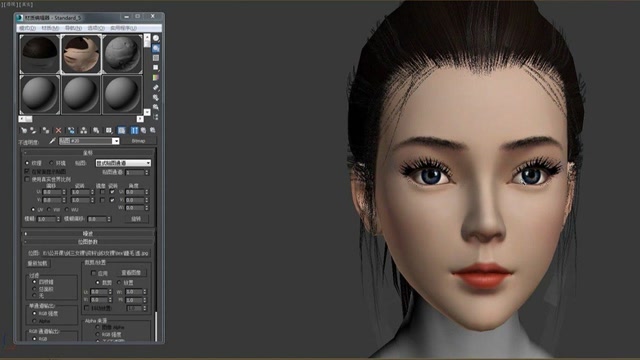
Task: Click the map channel spinner arrows
Action: [x=147, y=173]
